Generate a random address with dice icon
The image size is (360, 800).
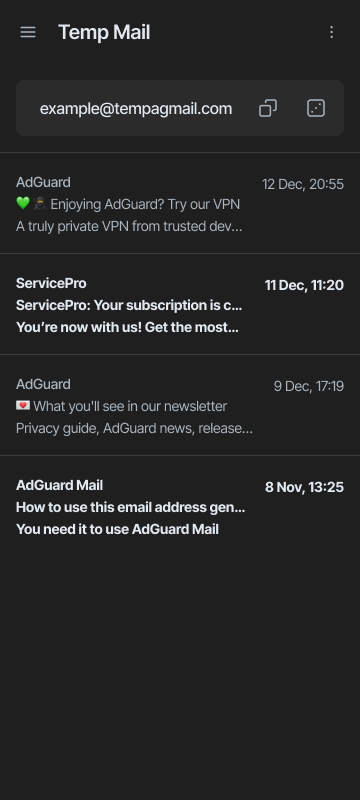coord(316,108)
